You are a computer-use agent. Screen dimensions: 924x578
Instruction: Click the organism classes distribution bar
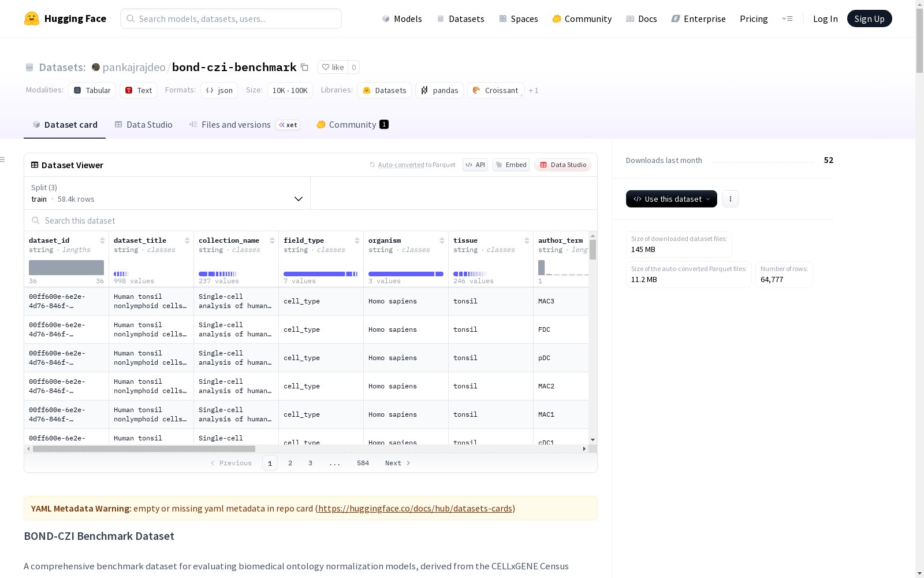pyautogui.click(x=405, y=274)
